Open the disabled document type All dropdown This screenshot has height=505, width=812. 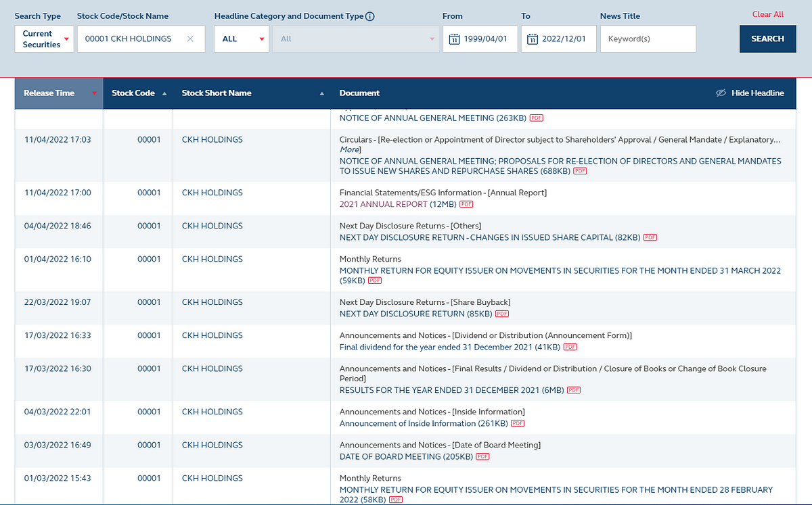click(x=355, y=39)
